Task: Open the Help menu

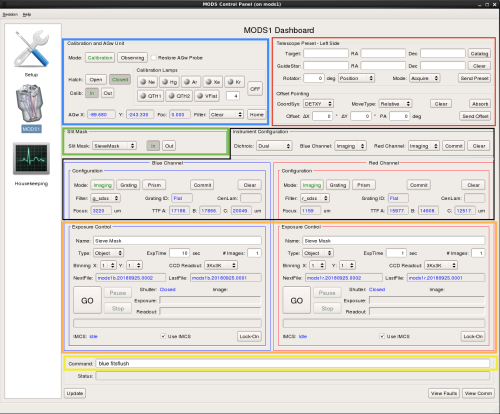Action: 27,14
